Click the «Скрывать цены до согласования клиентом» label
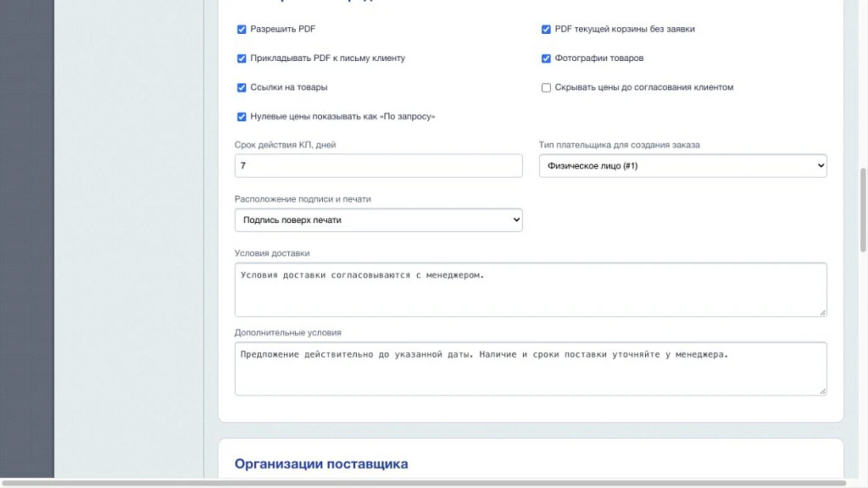Viewport: 868px width, 488px height. tap(644, 87)
